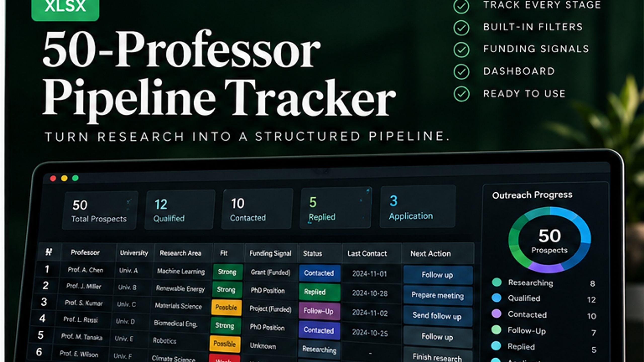Image resolution: width=644 pixels, height=362 pixels.
Task: Open the 3 Application stat card
Action: pos(418,207)
